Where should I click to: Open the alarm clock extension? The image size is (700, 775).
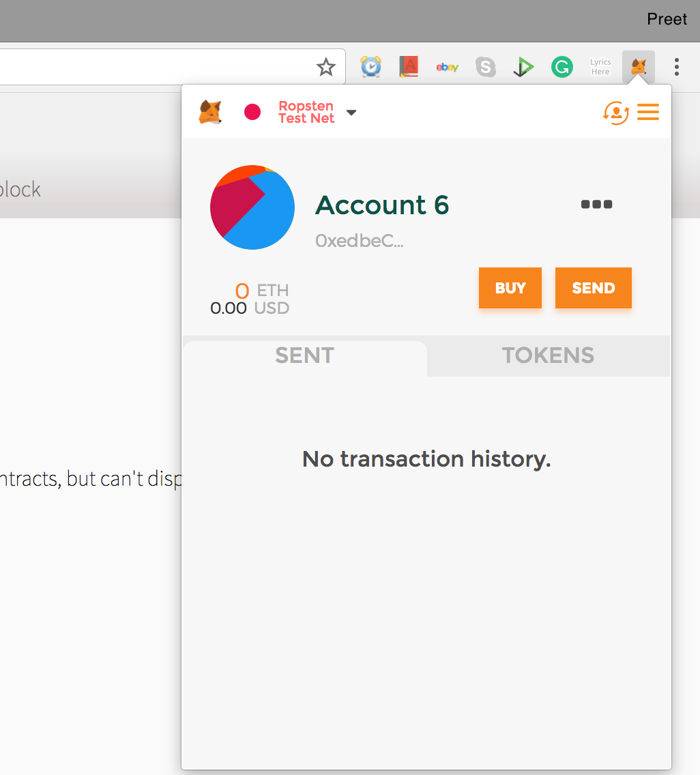point(370,67)
